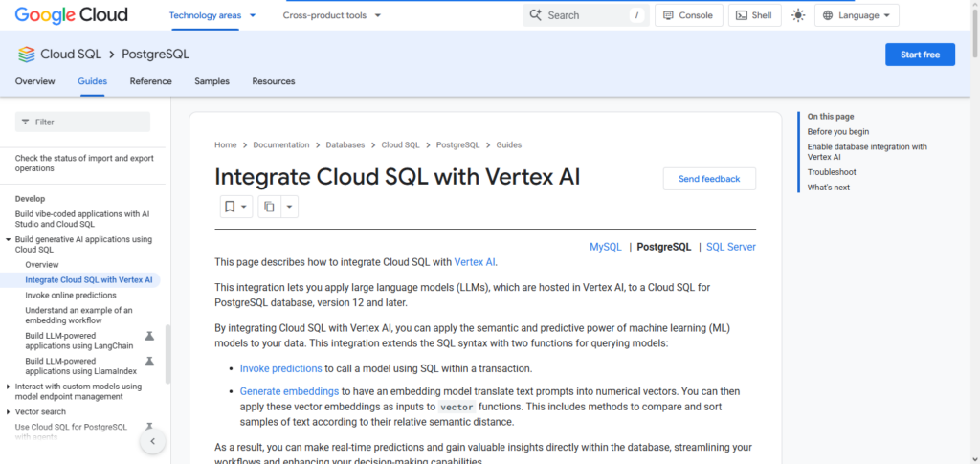The width and height of the screenshot is (980, 464).
Task: Click the filter icon in sidebar
Action: coord(26,122)
